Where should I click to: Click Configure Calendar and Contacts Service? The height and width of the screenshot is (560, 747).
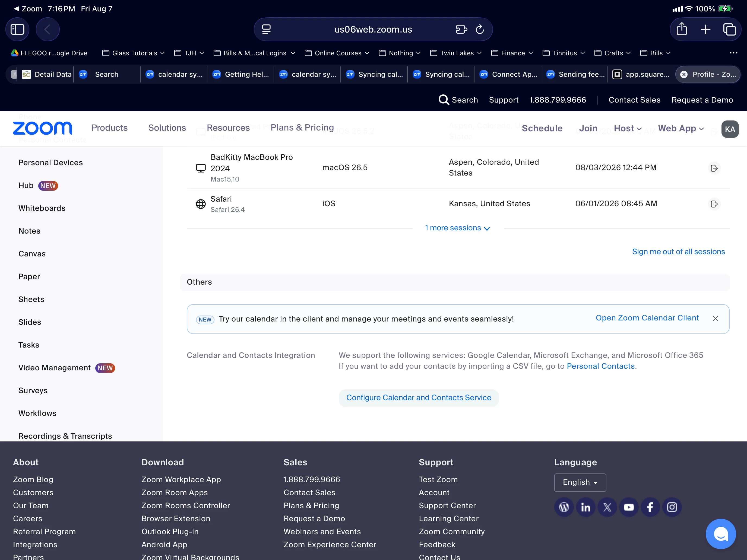click(x=418, y=398)
